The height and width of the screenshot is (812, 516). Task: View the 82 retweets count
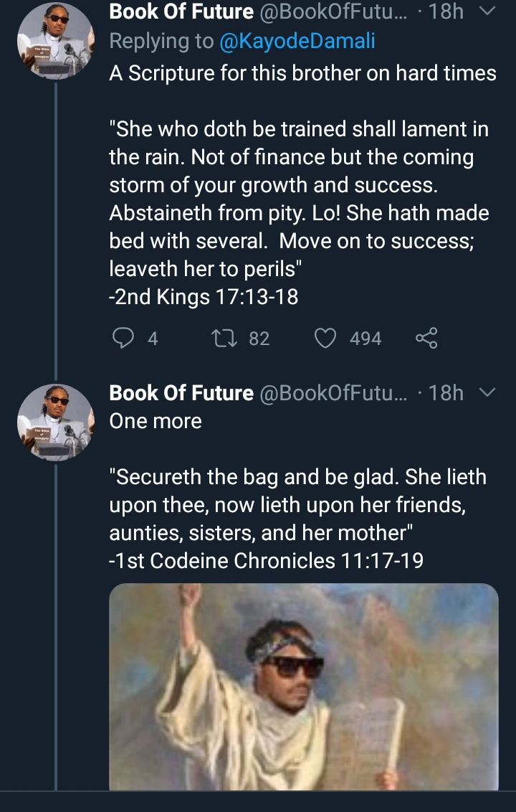click(259, 339)
